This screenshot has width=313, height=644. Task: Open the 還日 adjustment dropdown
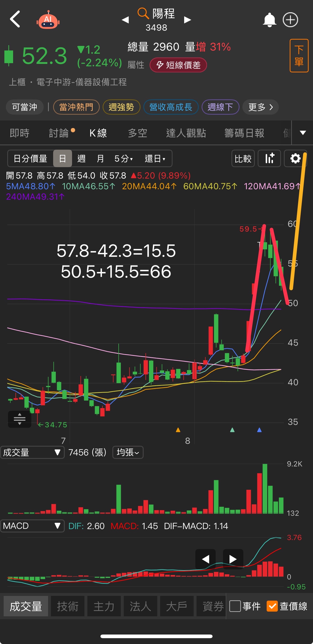point(155,158)
